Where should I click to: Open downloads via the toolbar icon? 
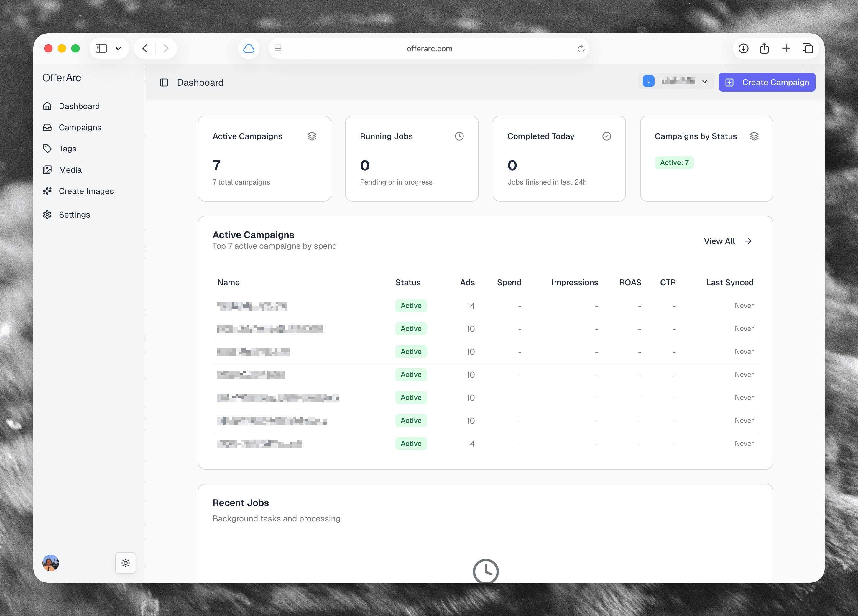[x=743, y=48]
